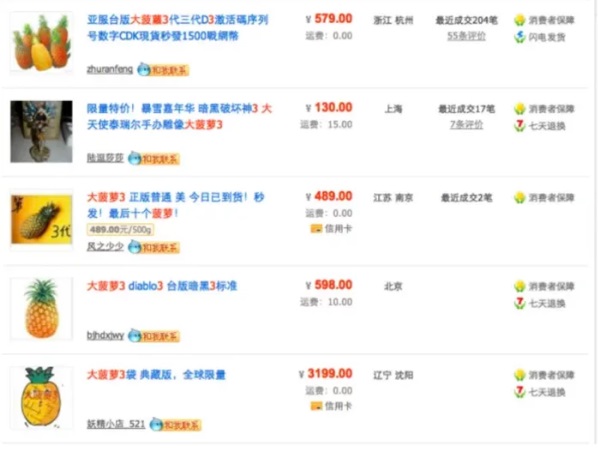This screenshot has height=451, width=598.
Task: Open the 亚服台版大菠萝3代 listing title
Action: 177,28
